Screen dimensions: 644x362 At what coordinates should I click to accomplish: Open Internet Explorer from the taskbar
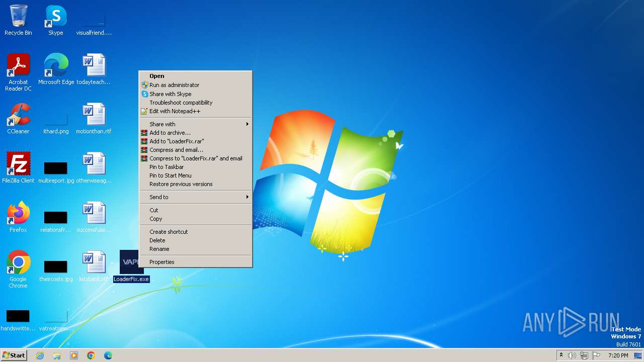tap(40, 355)
